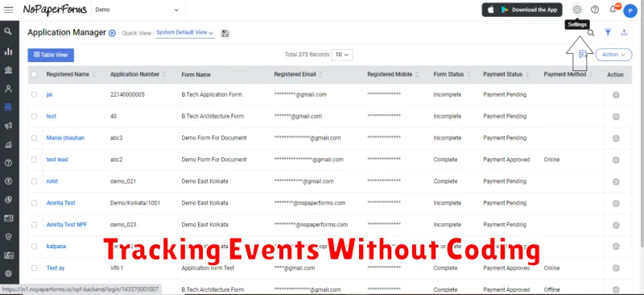Image resolution: width=644 pixels, height=295 pixels.
Task: Open the bar chart dashboard icon in sidebar
Action: 8,52
